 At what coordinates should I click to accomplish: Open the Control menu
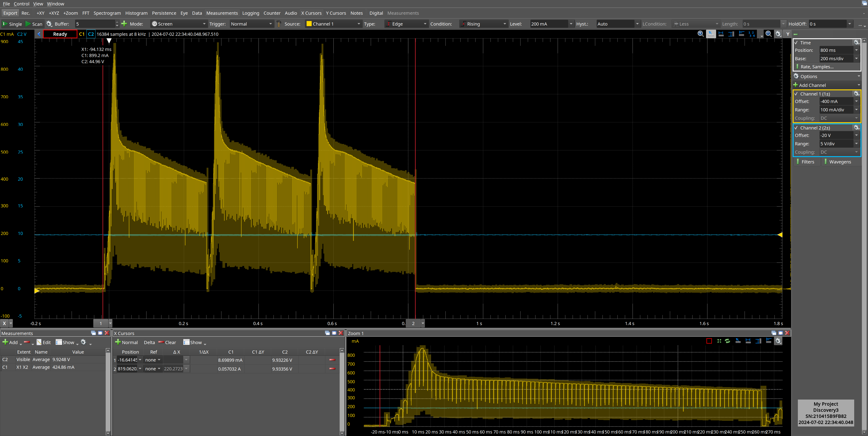coord(21,4)
